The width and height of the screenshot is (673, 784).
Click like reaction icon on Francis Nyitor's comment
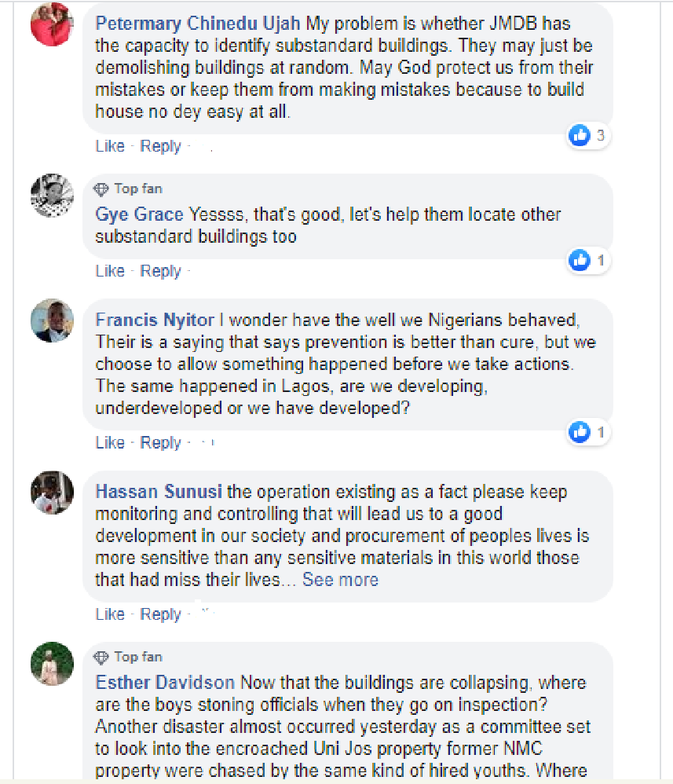coord(580,431)
